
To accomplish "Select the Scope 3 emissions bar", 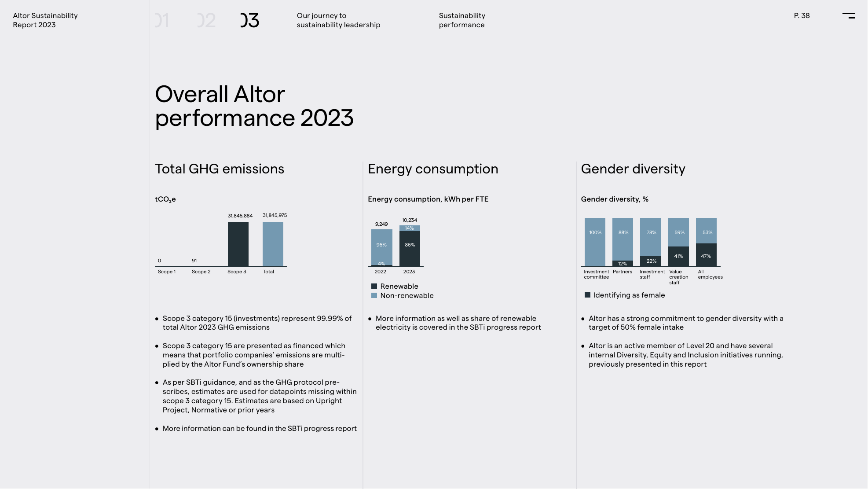I will pyautogui.click(x=238, y=244).
